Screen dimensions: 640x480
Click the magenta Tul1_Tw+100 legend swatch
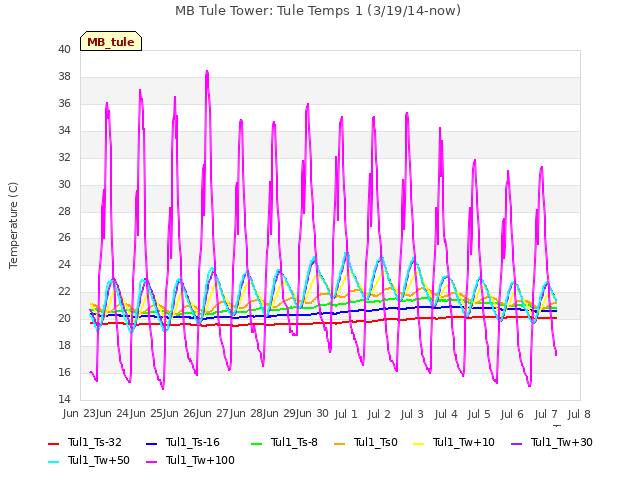click(151, 462)
